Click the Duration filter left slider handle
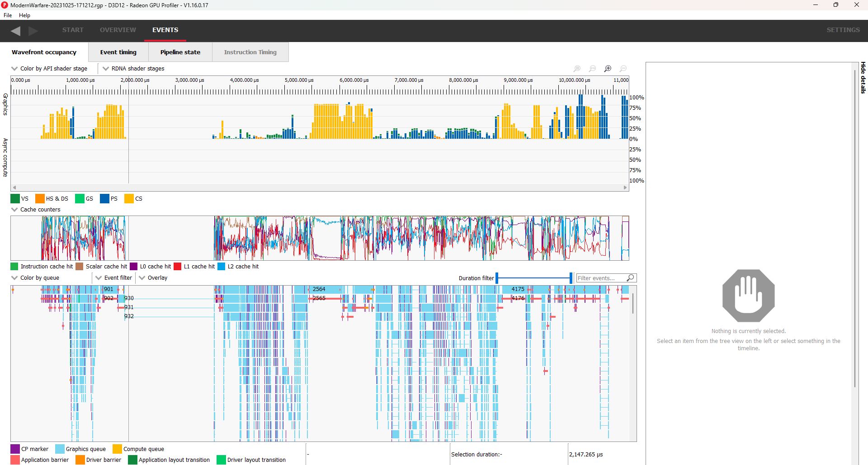 pyautogui.click(x=497, y=278)
